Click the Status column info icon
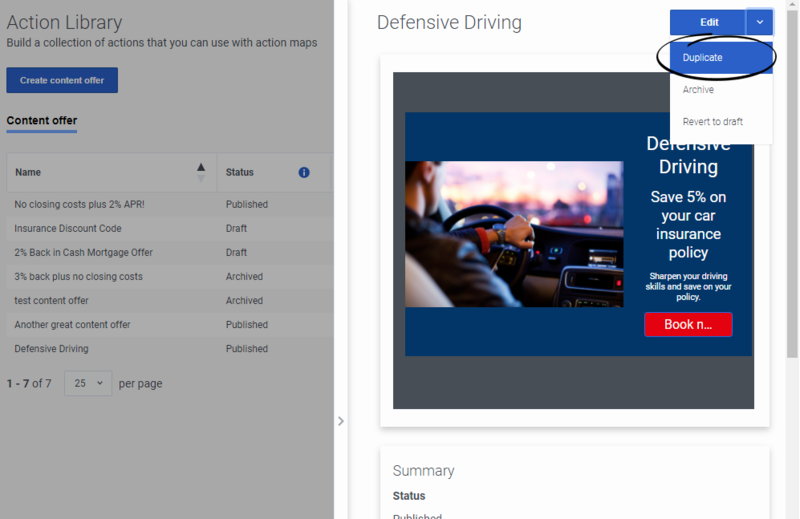The height and width of the screenshot is (519, 800). pos(304,172)
